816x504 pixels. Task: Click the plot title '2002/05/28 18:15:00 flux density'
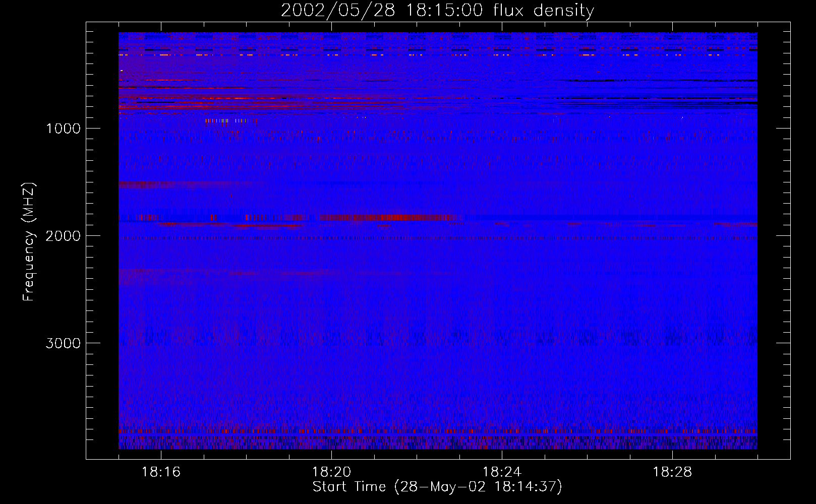click(437, 11)
